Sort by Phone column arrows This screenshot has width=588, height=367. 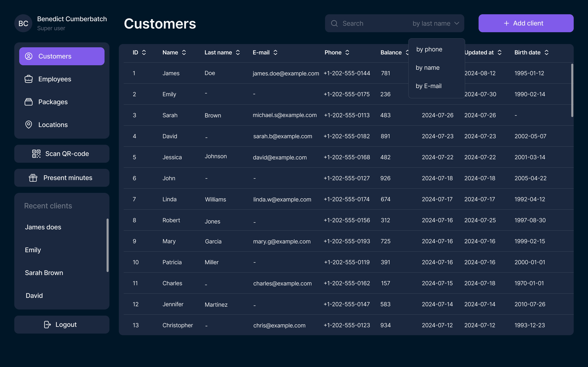[x=347, y=52]
